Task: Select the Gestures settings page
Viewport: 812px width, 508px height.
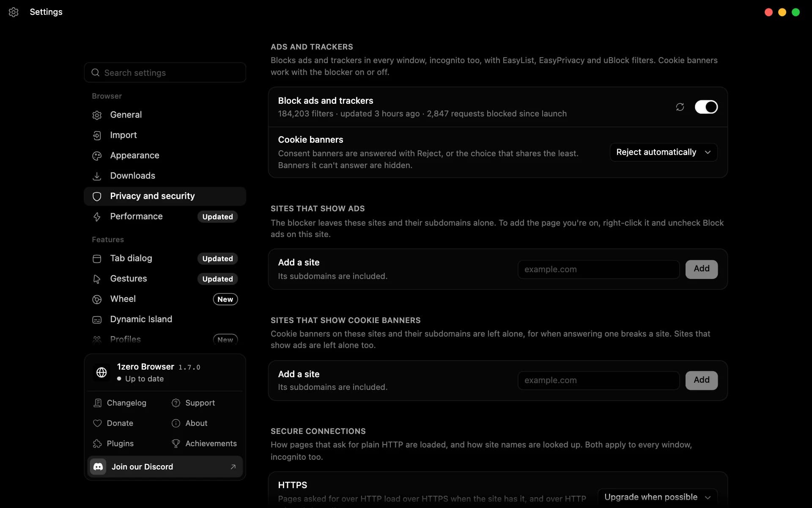Action: click(x=165, y=279)
